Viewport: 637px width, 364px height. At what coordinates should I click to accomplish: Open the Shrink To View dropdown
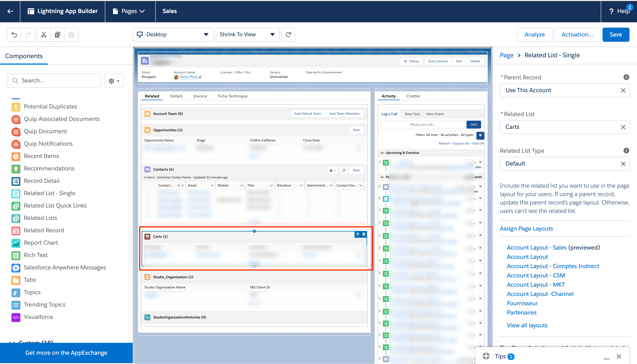coord(248,34)
